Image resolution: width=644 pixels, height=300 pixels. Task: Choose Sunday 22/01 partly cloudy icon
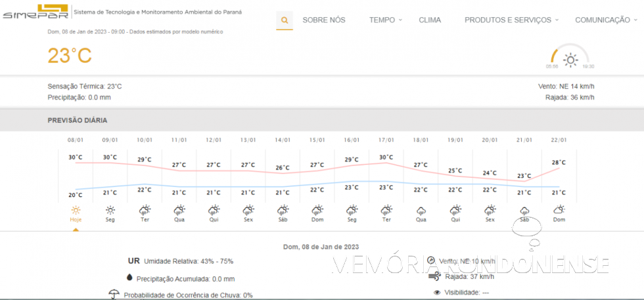[559, 210]
